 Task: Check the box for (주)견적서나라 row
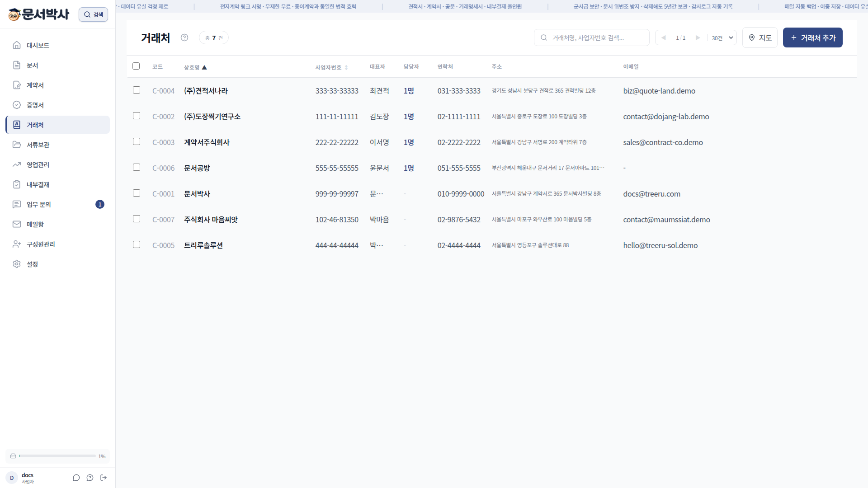137,90
